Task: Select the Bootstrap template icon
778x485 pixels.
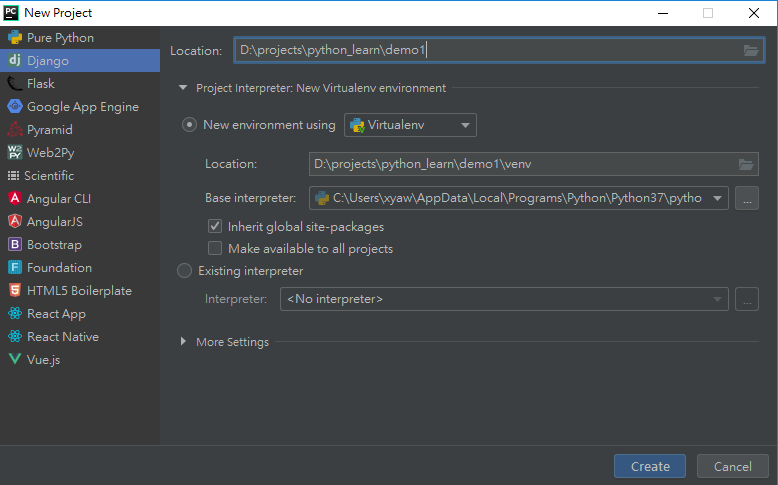Action: [15, 245]
